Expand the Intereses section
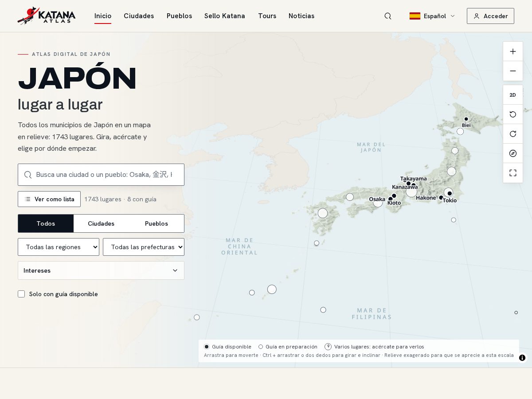532x399 pixels. [x=101, y=270]
